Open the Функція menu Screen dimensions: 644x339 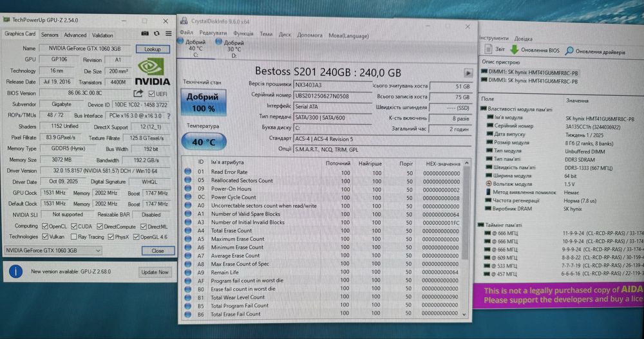tap(243, 33)
